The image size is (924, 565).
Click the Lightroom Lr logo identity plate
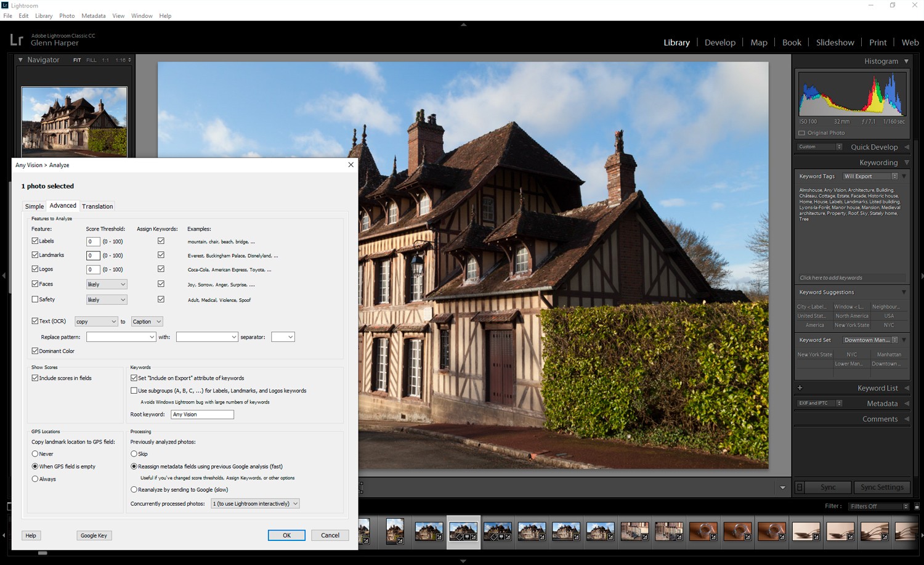pos(17,39)
